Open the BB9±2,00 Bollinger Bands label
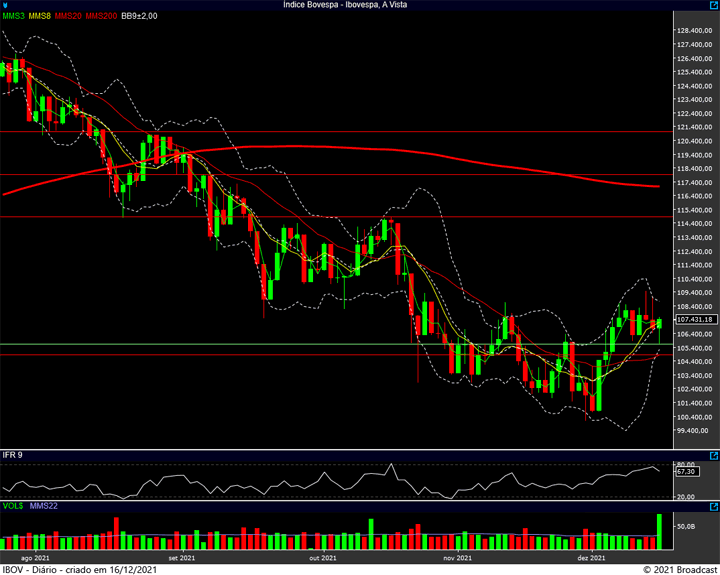 (x=139, y=16)
